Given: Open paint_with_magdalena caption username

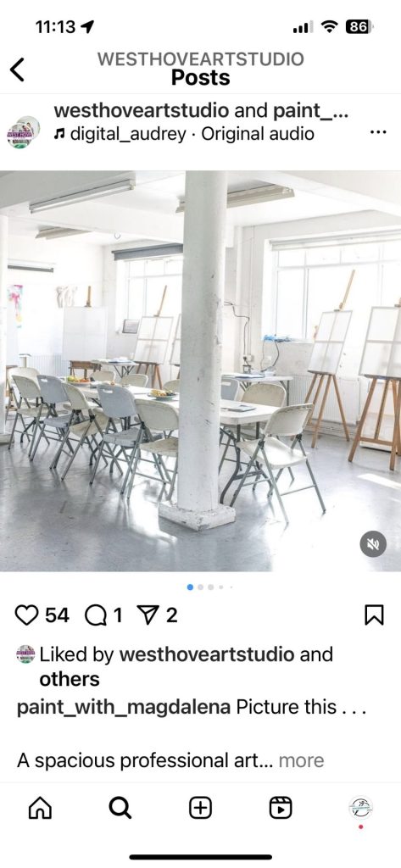Looking at the screenshot, I should [124, 707].
